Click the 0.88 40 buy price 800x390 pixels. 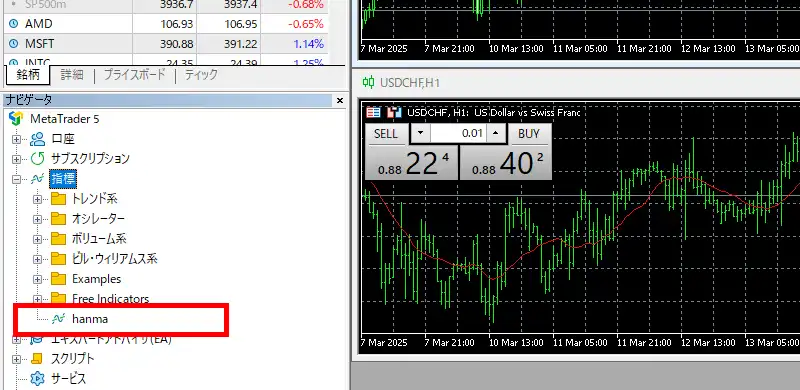(x=506, y=163)
